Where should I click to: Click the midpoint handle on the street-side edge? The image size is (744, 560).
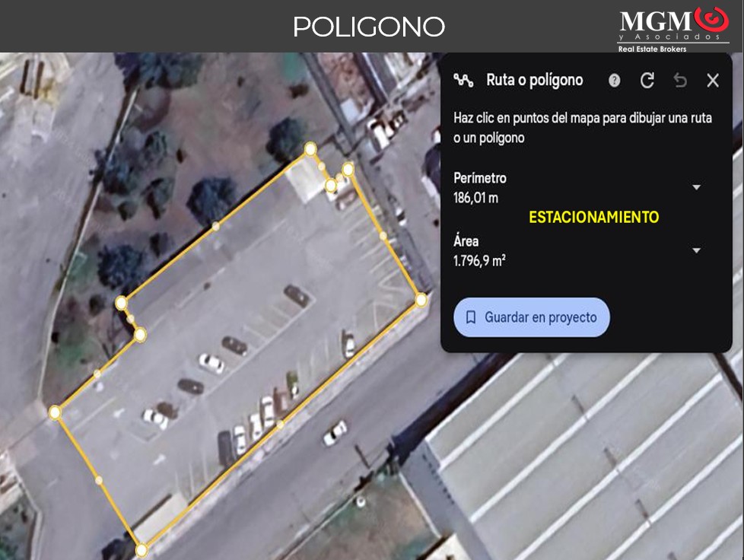281,425
